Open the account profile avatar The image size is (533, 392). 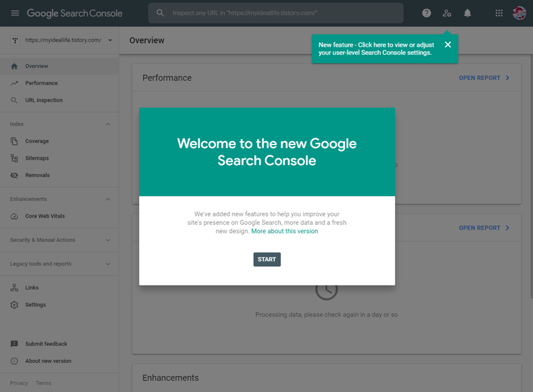pos(520,13)
